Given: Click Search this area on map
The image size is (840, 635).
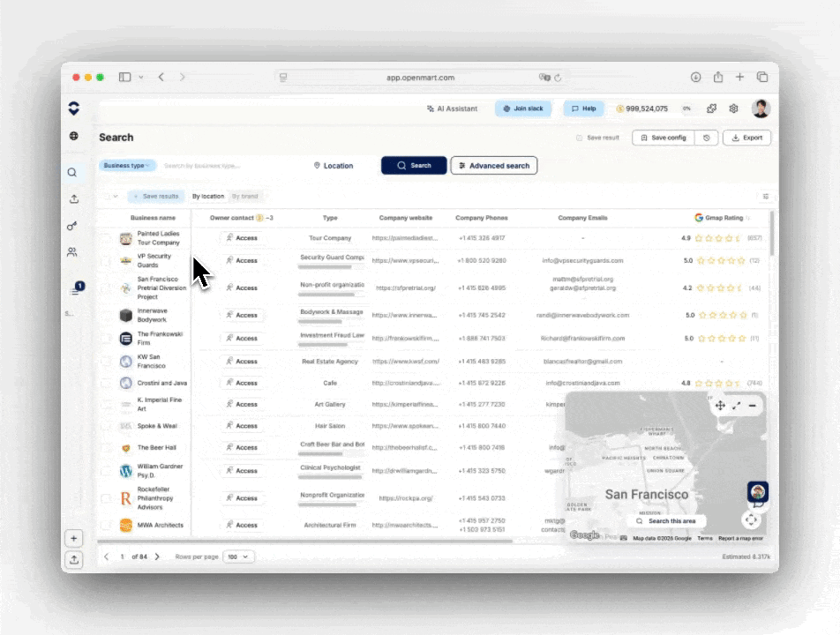Looking at the screenshot, I should coord(666,521).
